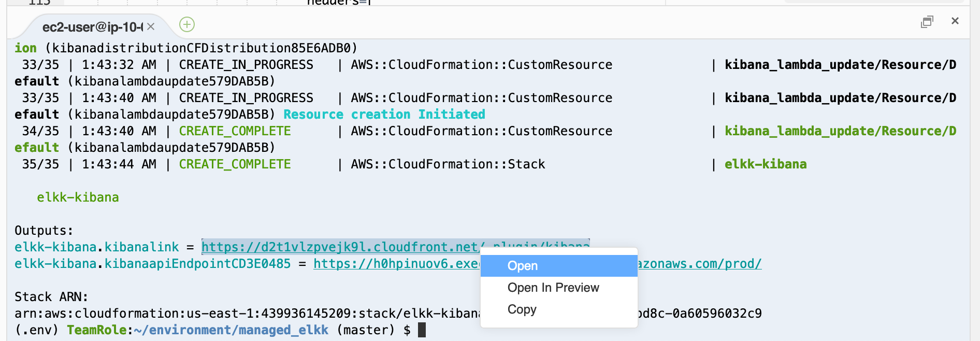This screenshot has width=980, height=341.
Task: Click the elkk-kibana.kibanalink output name
Action: click(97, 247)
